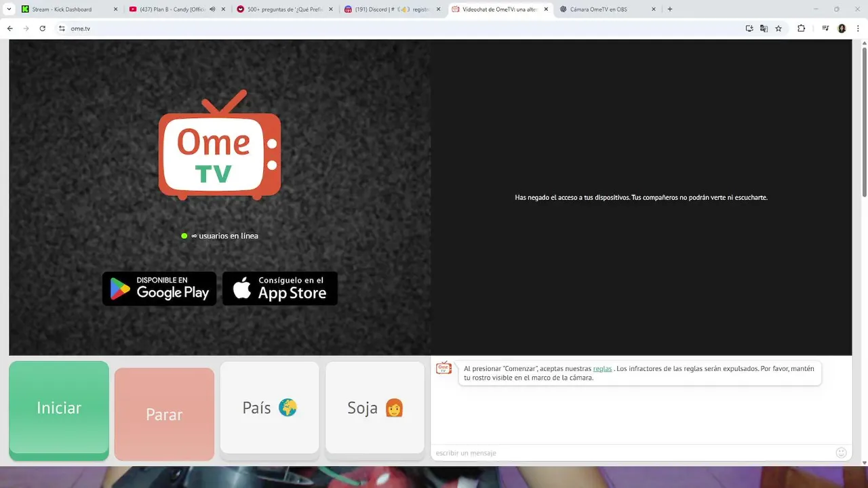The image size is (868, 488).
Task: Close the Stream - Kick Dashboard tab
Action: [x=115, y=9]
